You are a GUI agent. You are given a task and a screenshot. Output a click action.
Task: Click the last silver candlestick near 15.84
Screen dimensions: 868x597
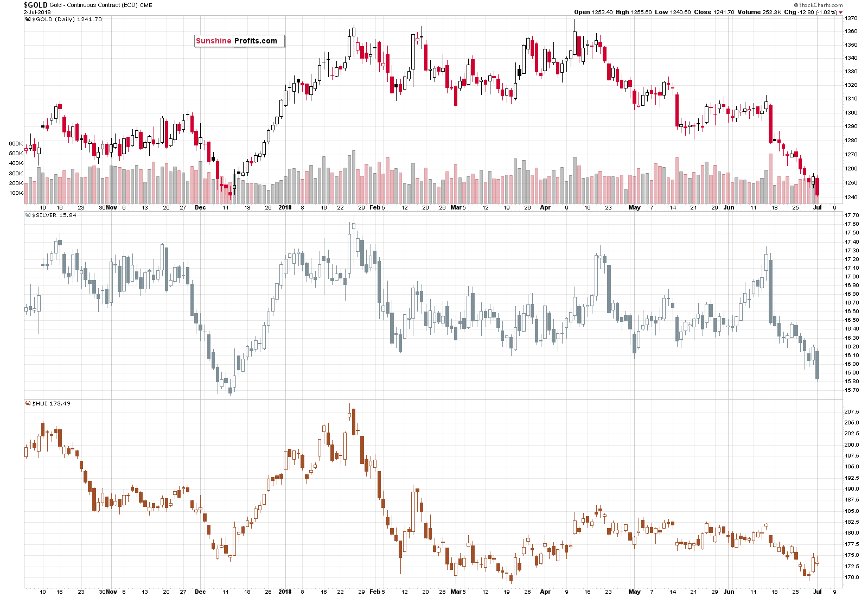click(x=818, y=365)
